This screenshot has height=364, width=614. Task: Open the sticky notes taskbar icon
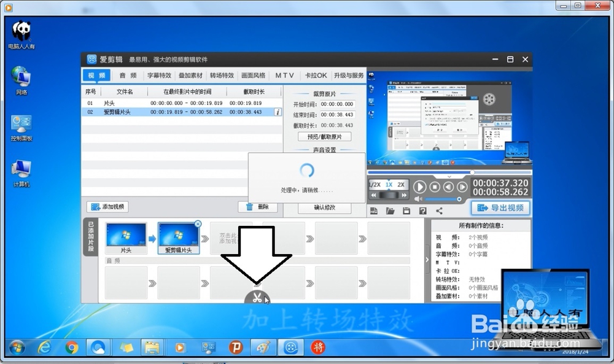click(x=126, y=347)
